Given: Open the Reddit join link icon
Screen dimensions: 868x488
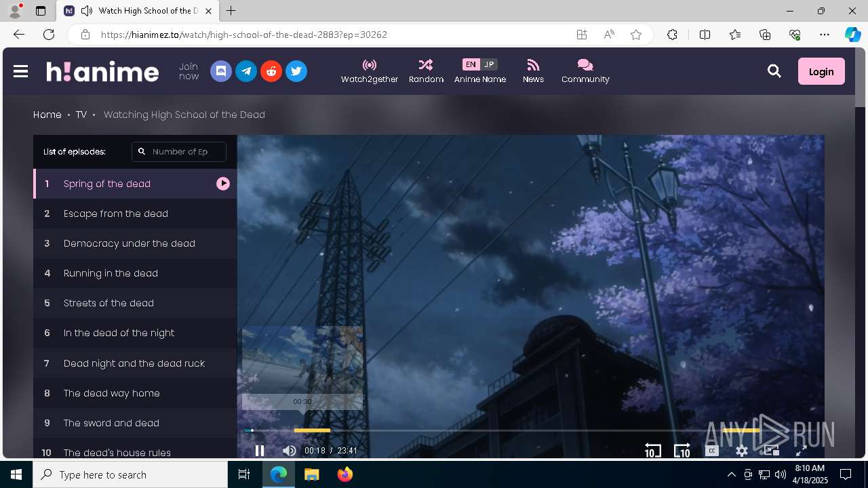Looking at the screenshot, I should click(271, 71).
